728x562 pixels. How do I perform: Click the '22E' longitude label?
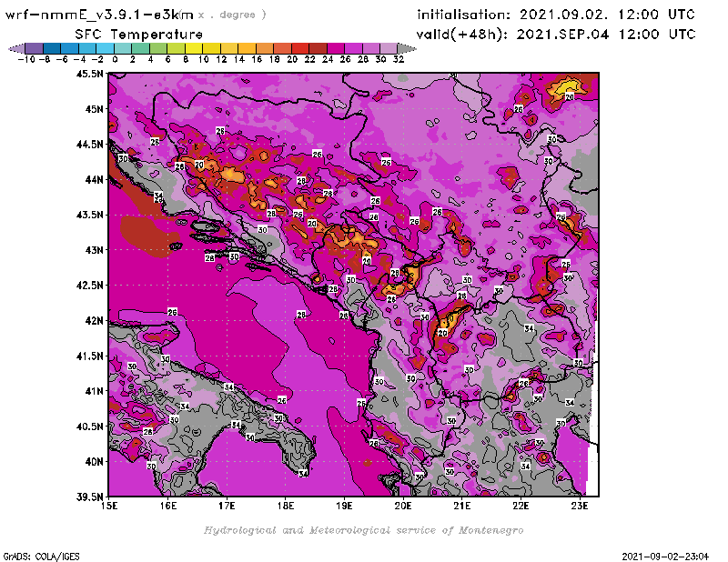521,506
